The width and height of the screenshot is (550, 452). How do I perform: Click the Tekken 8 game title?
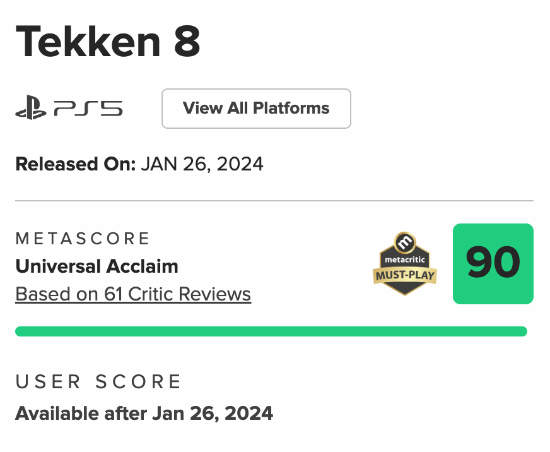108,41
